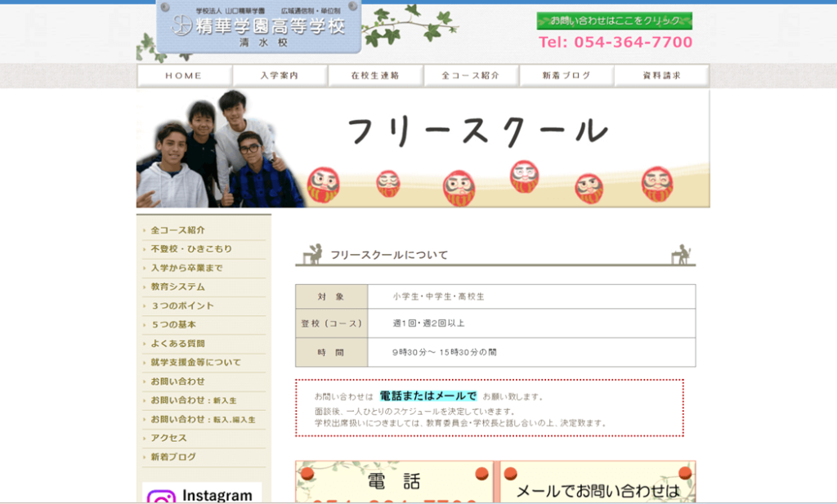Open sidebar link 全コース紹介
Viewport: 837px width, 504px height.
click(x=177, y=230)
